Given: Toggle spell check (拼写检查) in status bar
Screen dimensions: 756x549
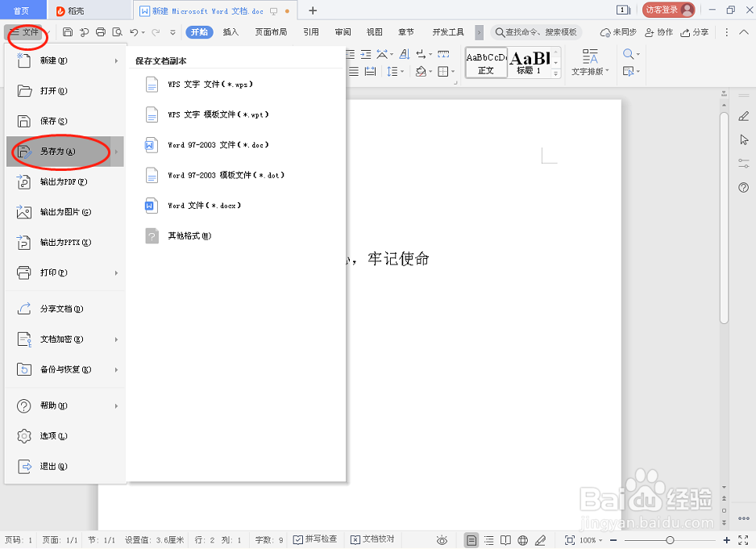Looking at the screenshot, I should (x=315, y=539).
